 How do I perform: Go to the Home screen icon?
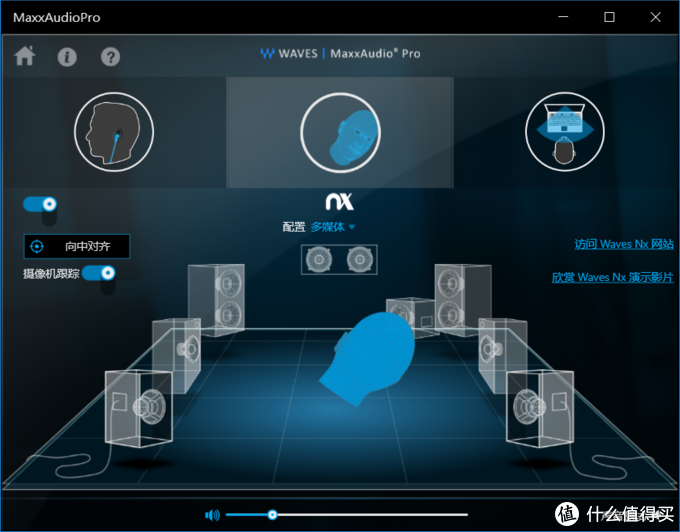click(x=25, y=56)
